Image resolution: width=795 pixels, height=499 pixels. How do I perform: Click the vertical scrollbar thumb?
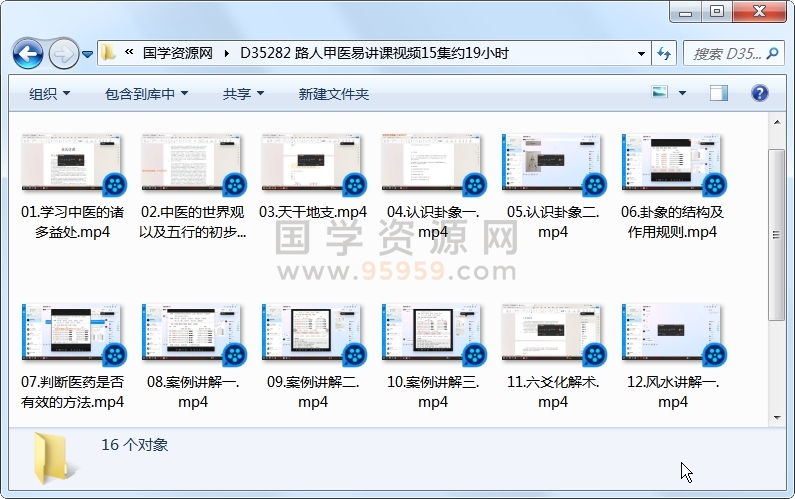click(x=776, y=235)
